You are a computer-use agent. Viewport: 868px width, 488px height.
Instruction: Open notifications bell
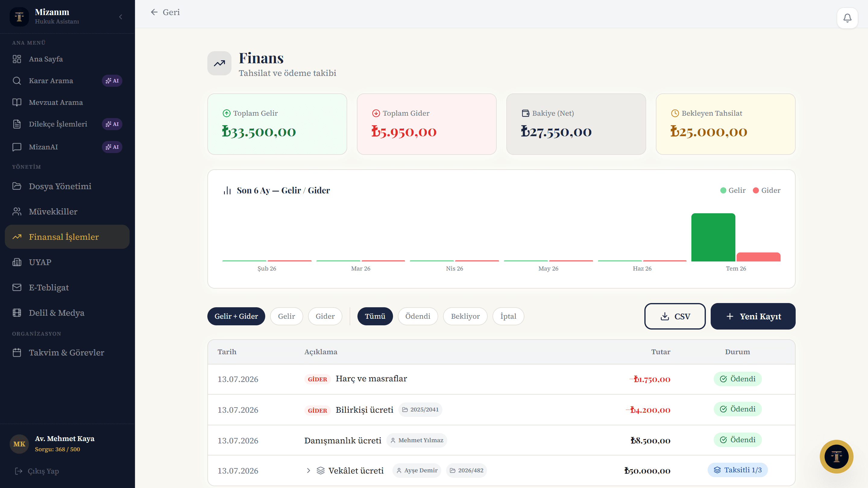pos(847,18)
